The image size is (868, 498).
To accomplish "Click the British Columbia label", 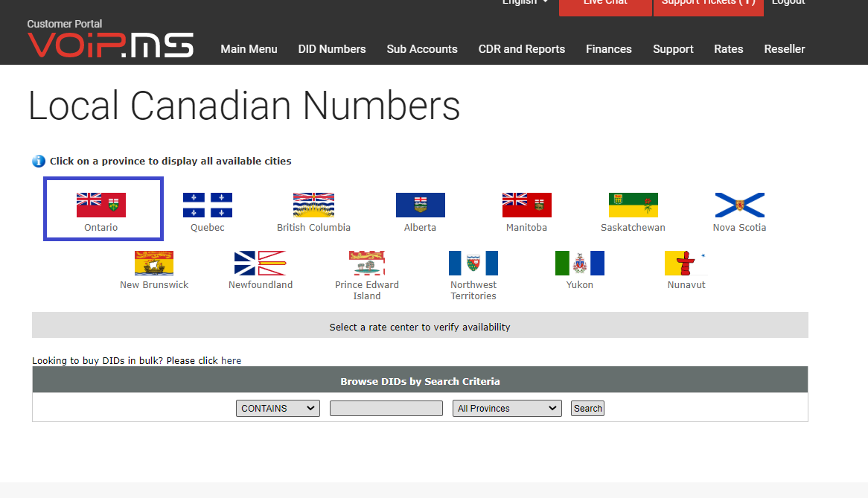I will (314, 228).
